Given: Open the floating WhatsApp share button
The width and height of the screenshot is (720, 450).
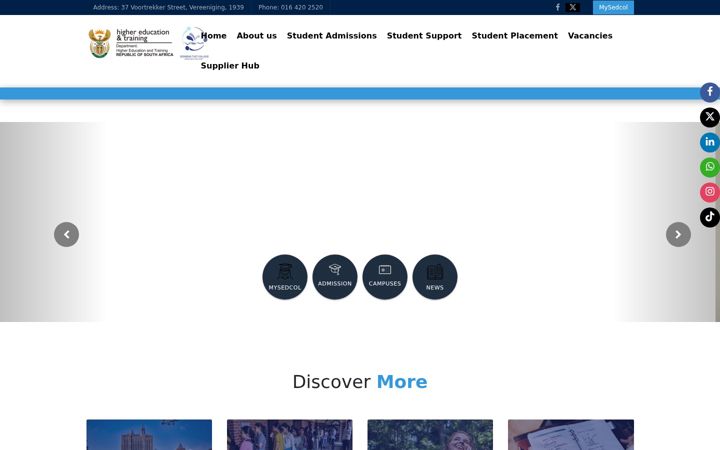Looking at the screenshot, I should [709, 167].
